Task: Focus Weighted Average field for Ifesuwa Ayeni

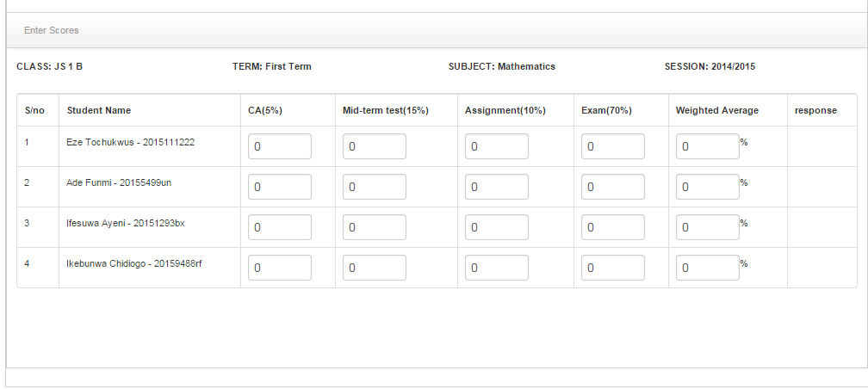Action: 707,228
